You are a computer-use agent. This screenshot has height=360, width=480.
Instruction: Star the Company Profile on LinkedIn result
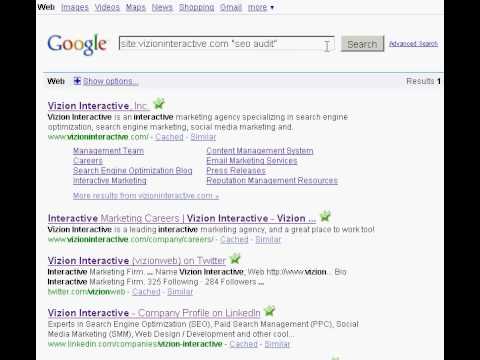click(269, 311)
